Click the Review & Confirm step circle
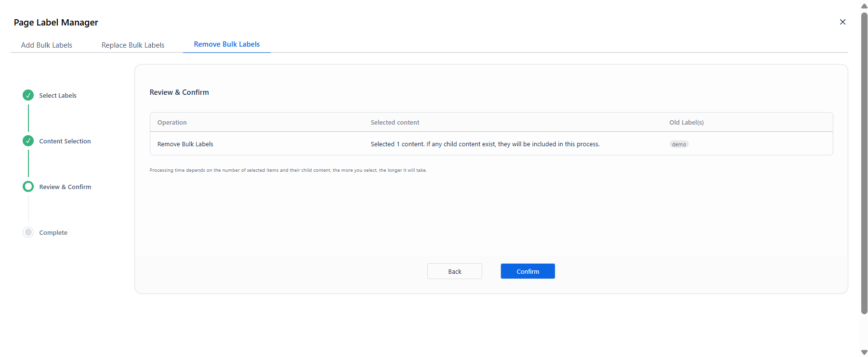Screen dimensions: 868x357 tap(28, 187)
